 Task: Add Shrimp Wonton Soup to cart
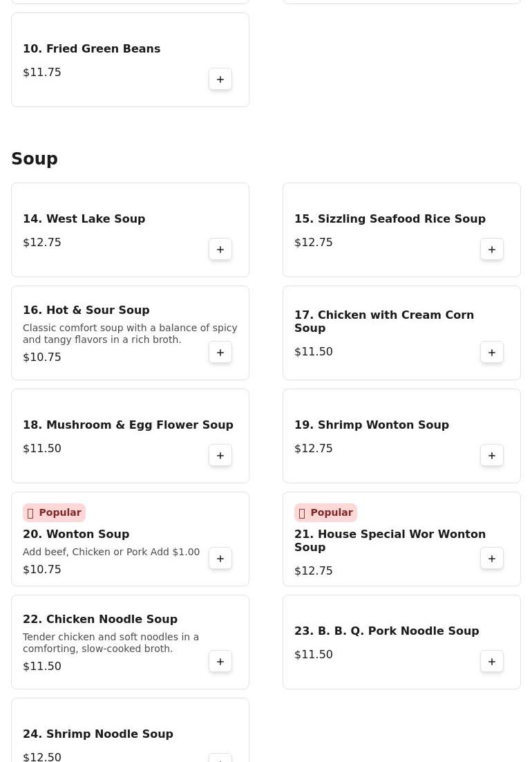(x=492, y=456)
